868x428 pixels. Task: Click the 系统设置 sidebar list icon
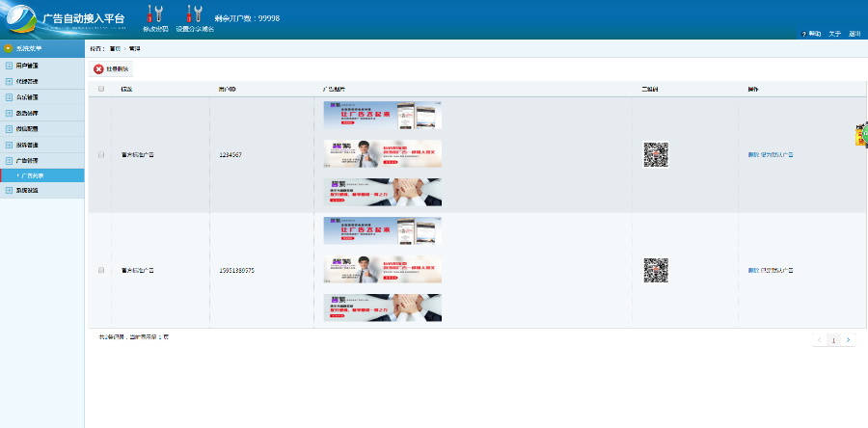click(x=9, y=190)
